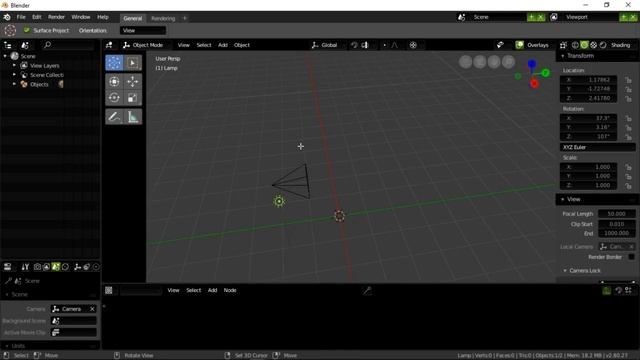
Task: Toggle lock on Location Y
Action: (x=628, y=89)
